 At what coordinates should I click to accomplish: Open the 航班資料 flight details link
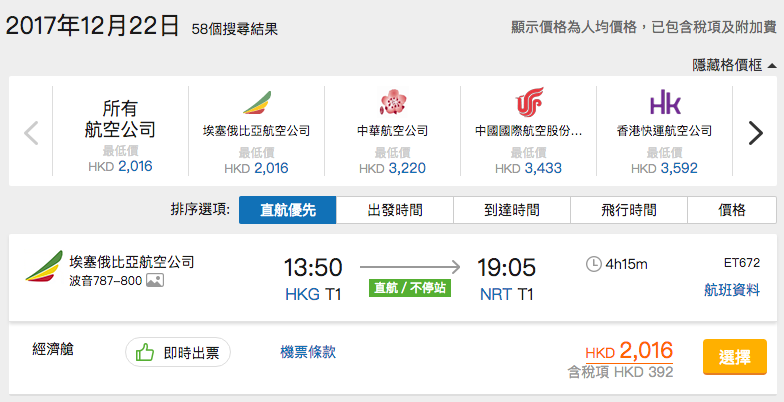pos(732,290)
